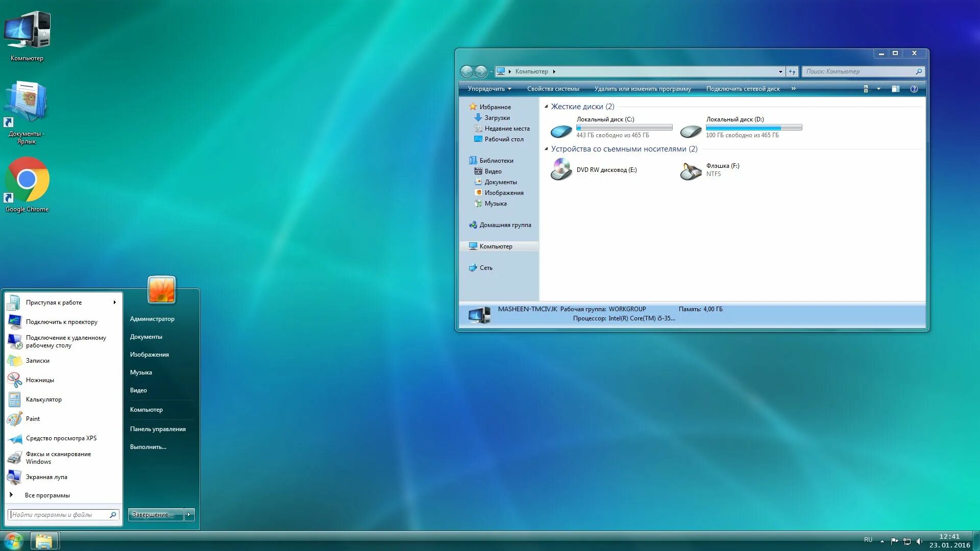980x551 pixels.
Task: Select Недавние места in navigation pane
Action: tap(506, 129)
